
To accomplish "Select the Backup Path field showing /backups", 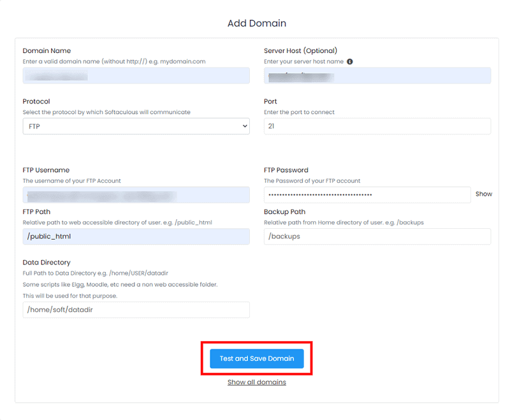I will [377, 236].
